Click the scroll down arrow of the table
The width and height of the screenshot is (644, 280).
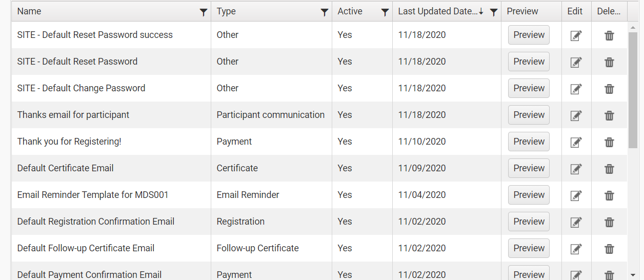[x=633, y=275]
